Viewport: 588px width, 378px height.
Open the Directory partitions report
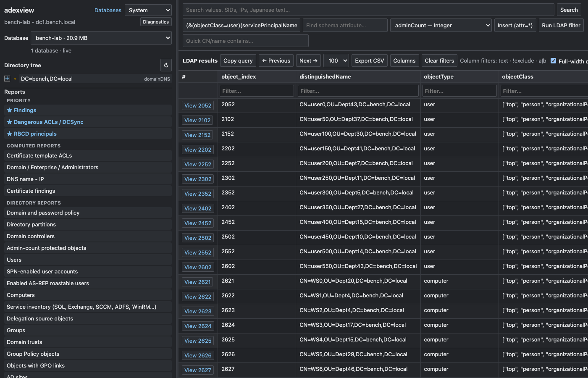pos(88,224)
